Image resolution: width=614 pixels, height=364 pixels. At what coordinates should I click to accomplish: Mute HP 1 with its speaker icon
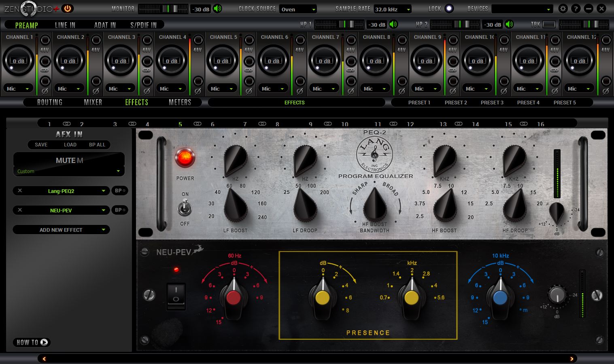coord(393,25)
